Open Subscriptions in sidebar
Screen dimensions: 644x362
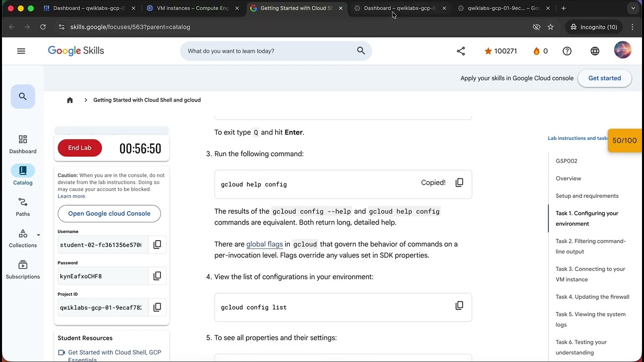23,270
